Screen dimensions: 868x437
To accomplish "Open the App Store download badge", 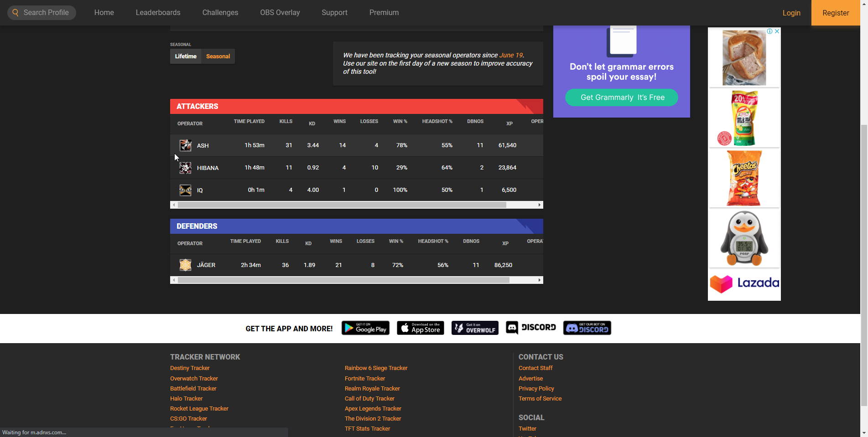I will pyautogui.click(x=420, y=328).
